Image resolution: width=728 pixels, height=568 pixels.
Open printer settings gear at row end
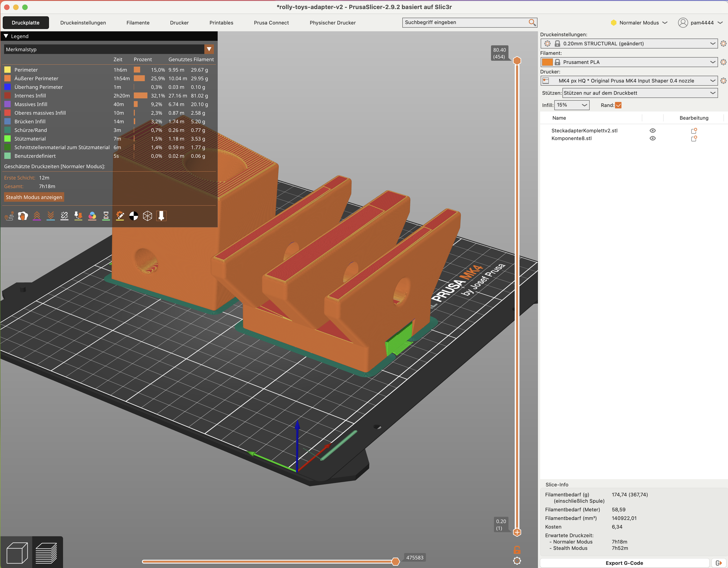pos(723,81)
